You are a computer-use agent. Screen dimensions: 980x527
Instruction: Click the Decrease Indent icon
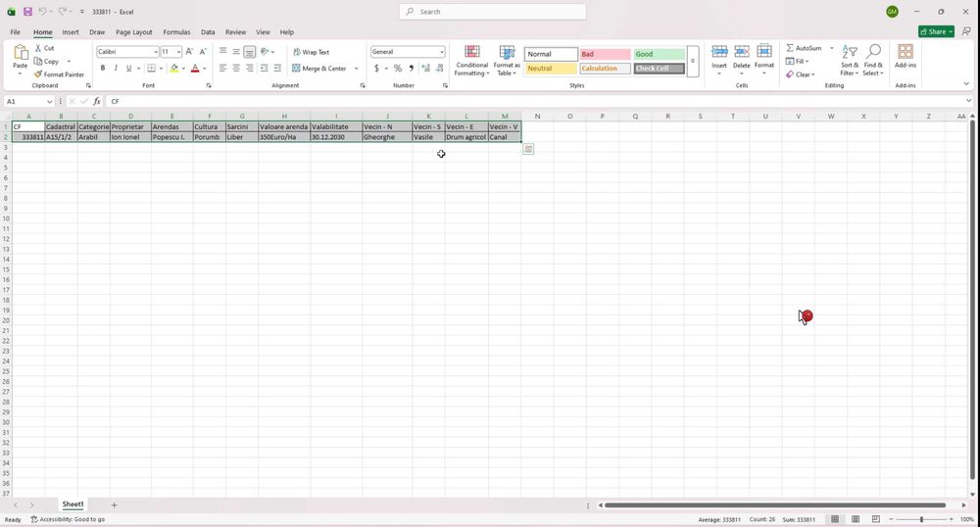265,68
